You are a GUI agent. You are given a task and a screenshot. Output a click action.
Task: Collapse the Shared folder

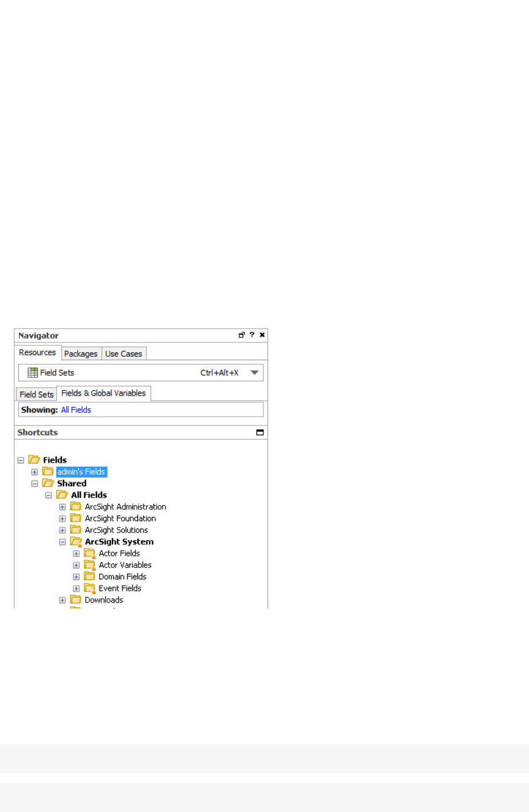click(x=34, y=484)
